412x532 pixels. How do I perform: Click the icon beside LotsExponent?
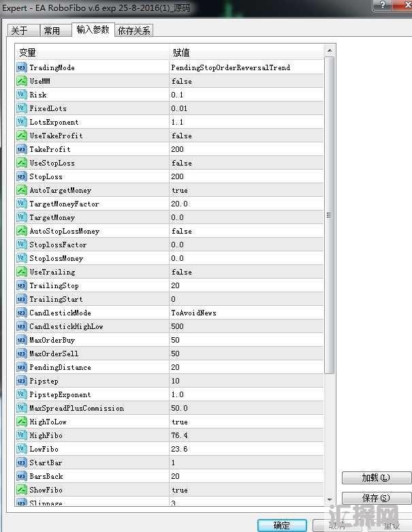click(21, 122)
